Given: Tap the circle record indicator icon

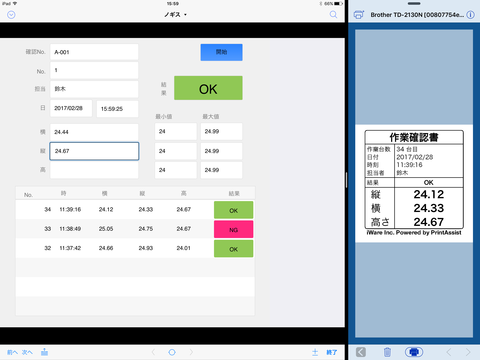Looking at the screenshot, I should coord(172,352).
